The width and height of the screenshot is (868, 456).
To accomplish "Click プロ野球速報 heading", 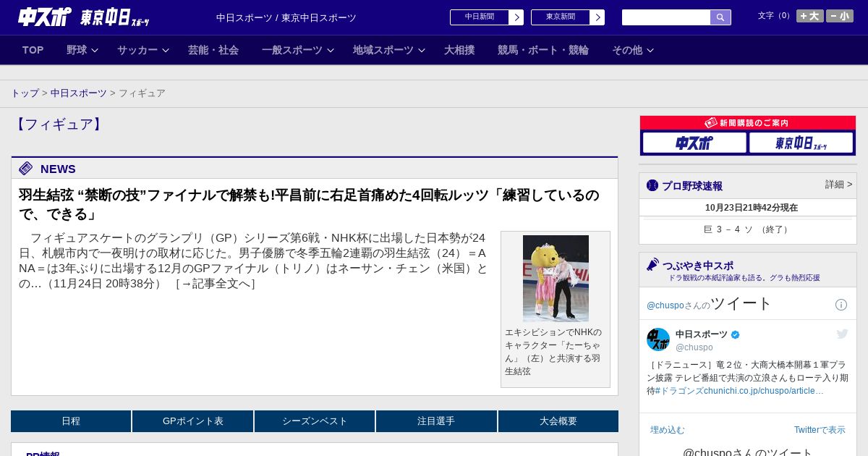I will tap(692, 186).
